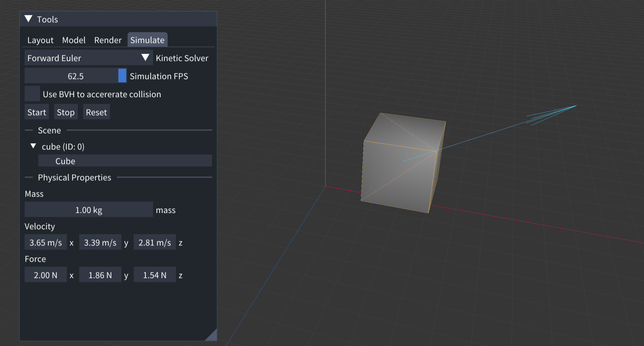The height and width of the screenshot is (346, 644).
Task: Click the force x field
Action: 46,275
